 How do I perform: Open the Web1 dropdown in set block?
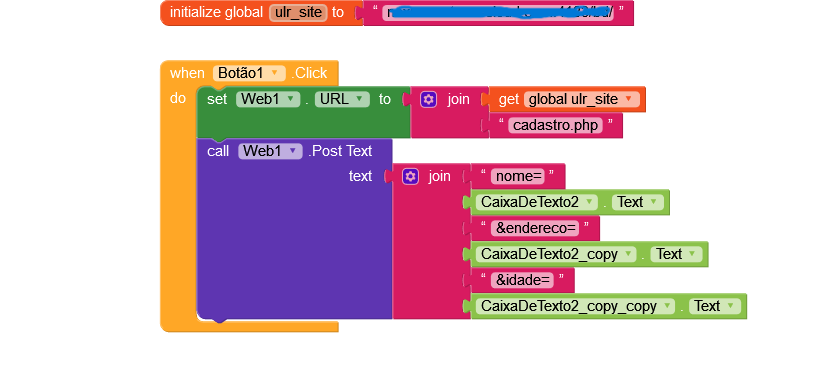[268, 100]
